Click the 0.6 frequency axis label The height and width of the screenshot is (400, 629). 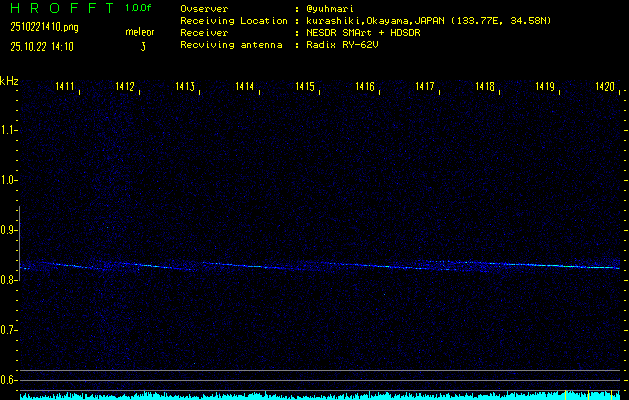[x=9, y=380]
